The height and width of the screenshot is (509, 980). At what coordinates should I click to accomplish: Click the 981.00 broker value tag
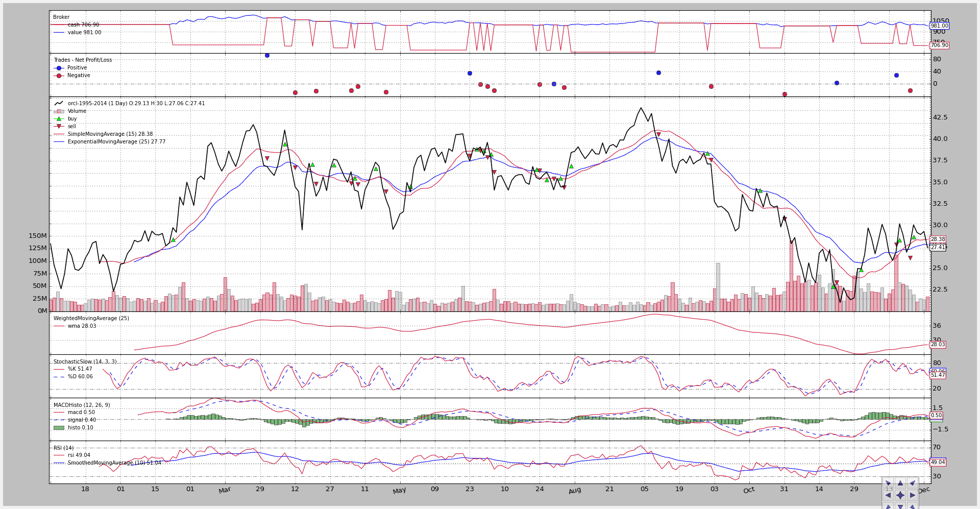click(x=939, y=26)
